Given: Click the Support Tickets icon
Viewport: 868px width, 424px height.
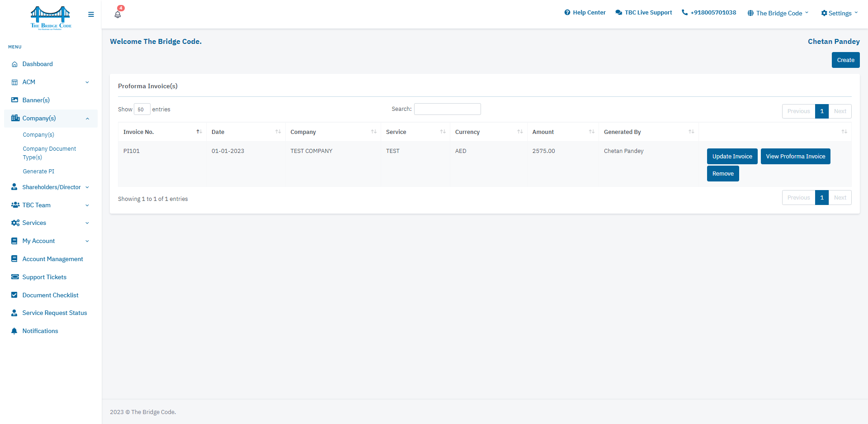Looking at the screenshot, I should (x=15, y=277).
